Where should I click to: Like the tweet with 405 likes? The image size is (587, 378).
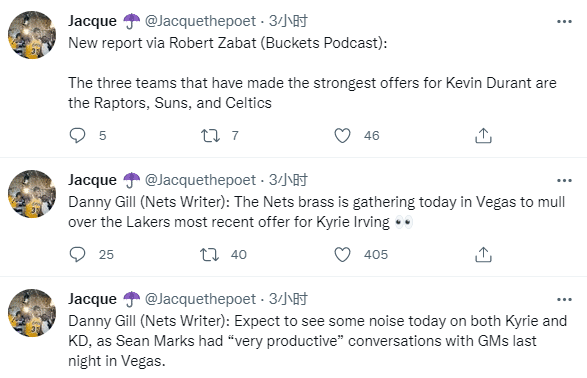coord(342,254)
